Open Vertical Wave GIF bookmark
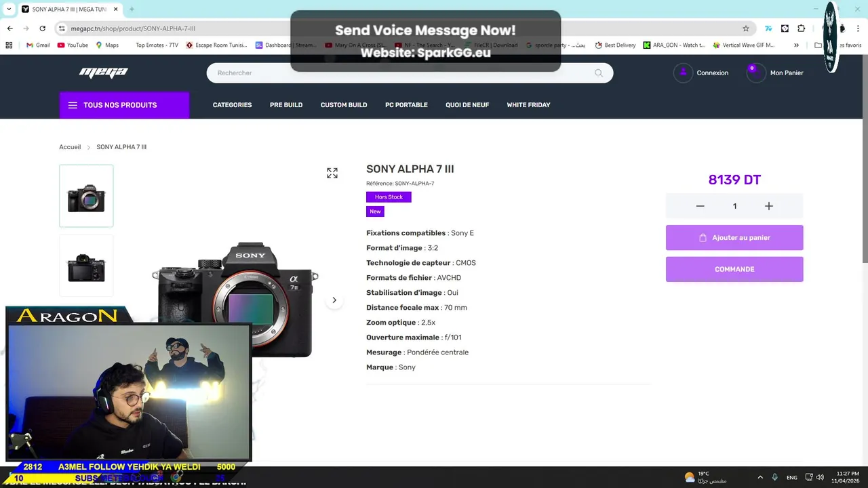Image resolution: width=868 pixels, height=488 pixels. tap(743, 45)
